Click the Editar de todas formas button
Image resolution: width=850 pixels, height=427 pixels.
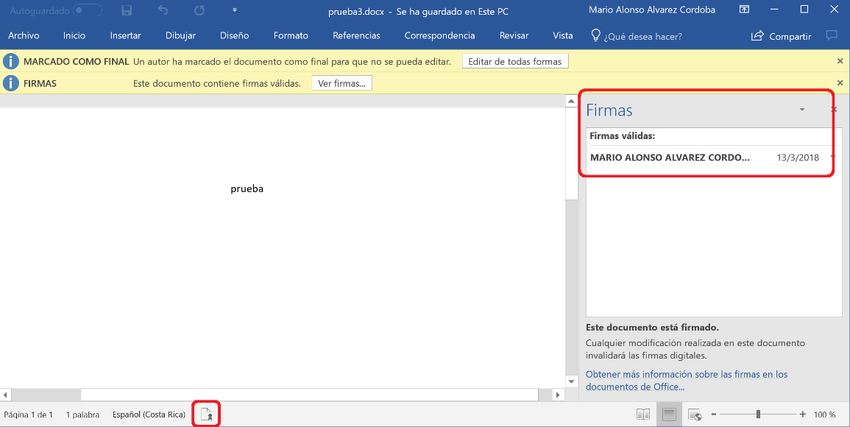pos(516,61)
